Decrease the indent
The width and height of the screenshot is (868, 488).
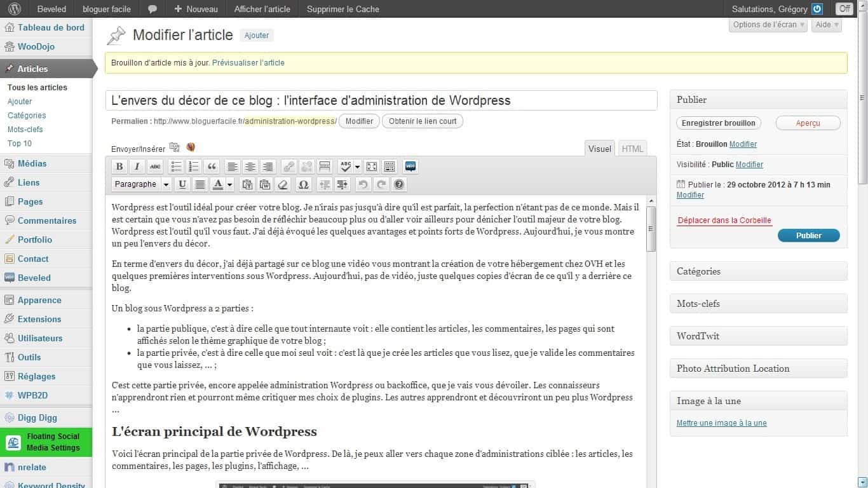click(325, 184)
